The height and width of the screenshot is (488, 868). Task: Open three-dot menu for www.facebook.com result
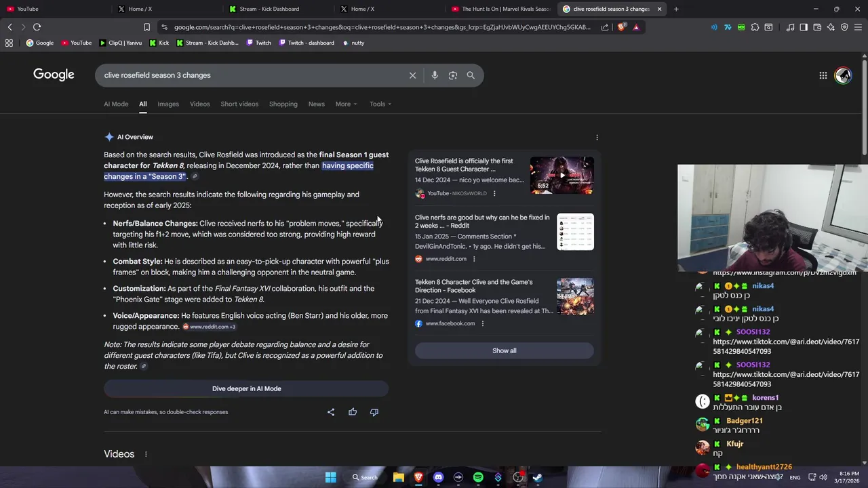tap(482, 323)
